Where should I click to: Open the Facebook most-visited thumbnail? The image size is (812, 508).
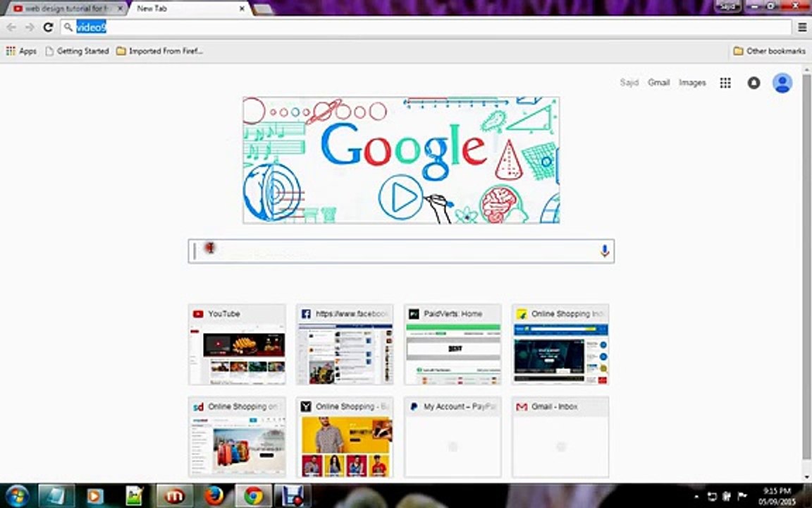click(x=345, y=344)
